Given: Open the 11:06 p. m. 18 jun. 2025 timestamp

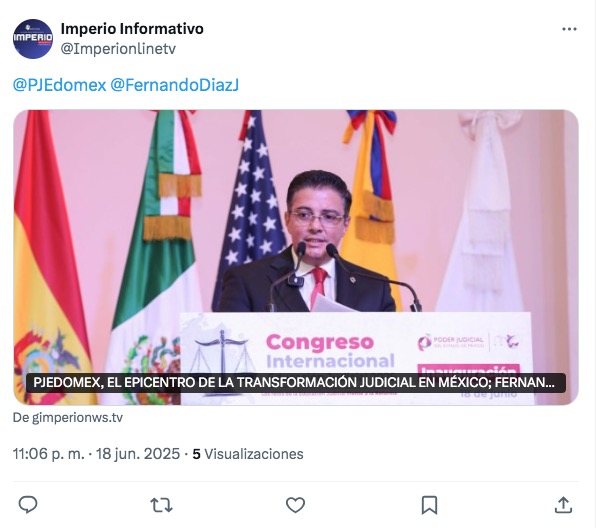Looking at the screenshot, I should click(96, 454).
